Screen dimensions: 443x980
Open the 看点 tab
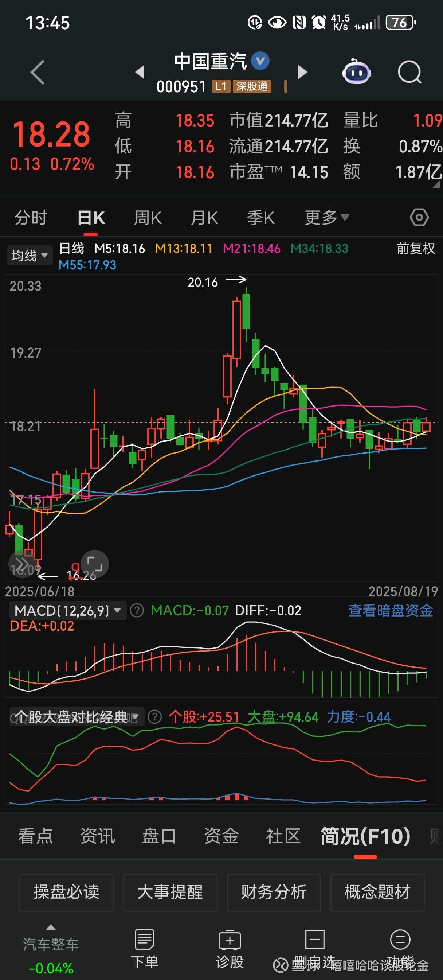pos(35,836)
